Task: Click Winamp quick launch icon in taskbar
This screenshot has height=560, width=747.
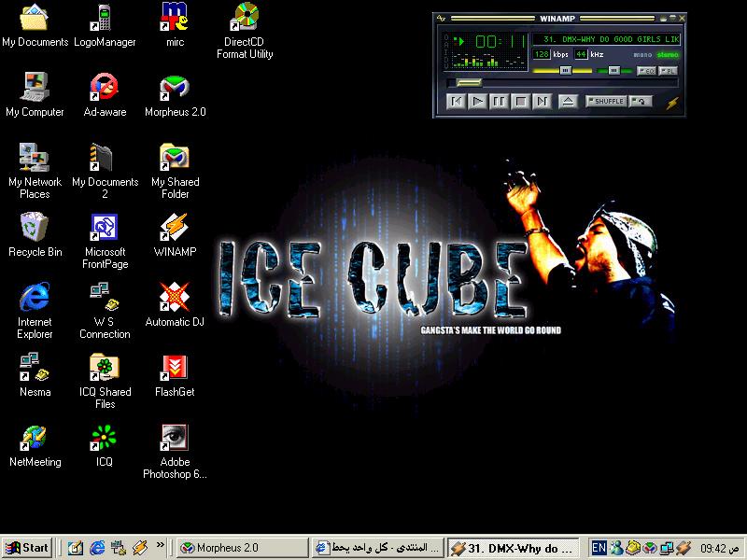Action: click(x=140, y=548)
